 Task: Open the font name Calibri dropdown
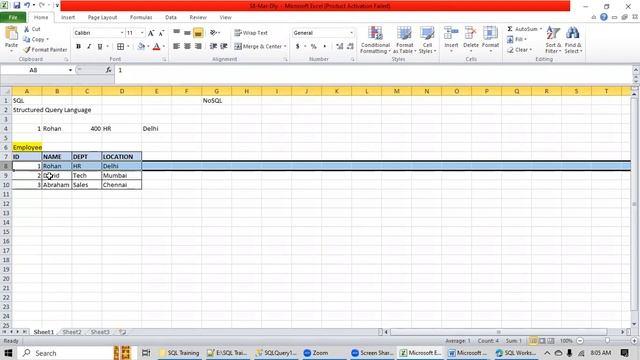pos(122,33)
